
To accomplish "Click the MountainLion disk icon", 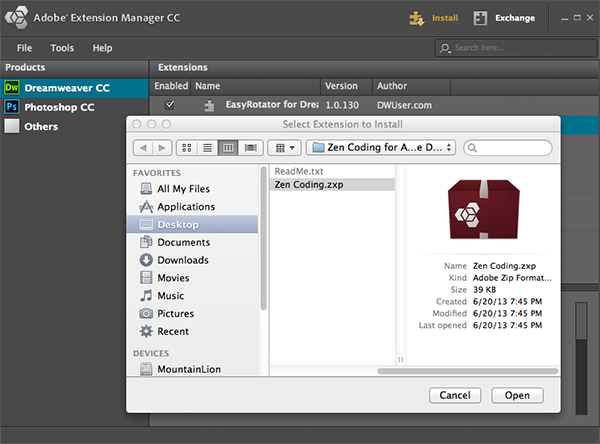I will coord(146,369).
